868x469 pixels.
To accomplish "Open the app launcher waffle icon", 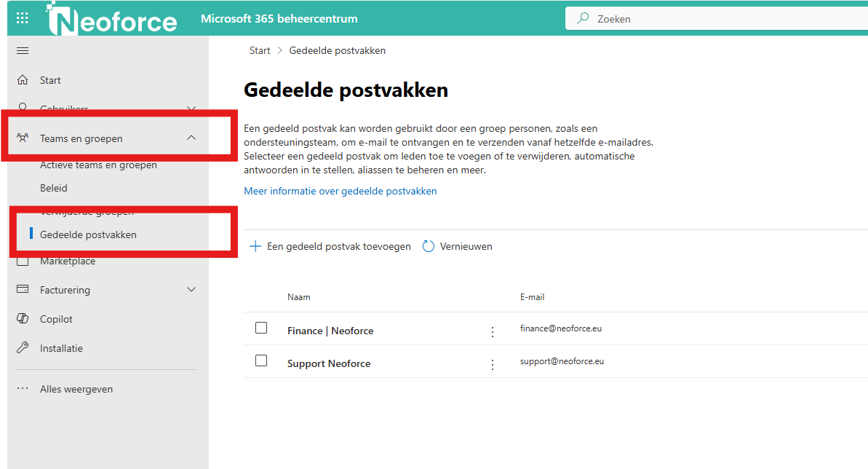I will [x=22, y=18].
